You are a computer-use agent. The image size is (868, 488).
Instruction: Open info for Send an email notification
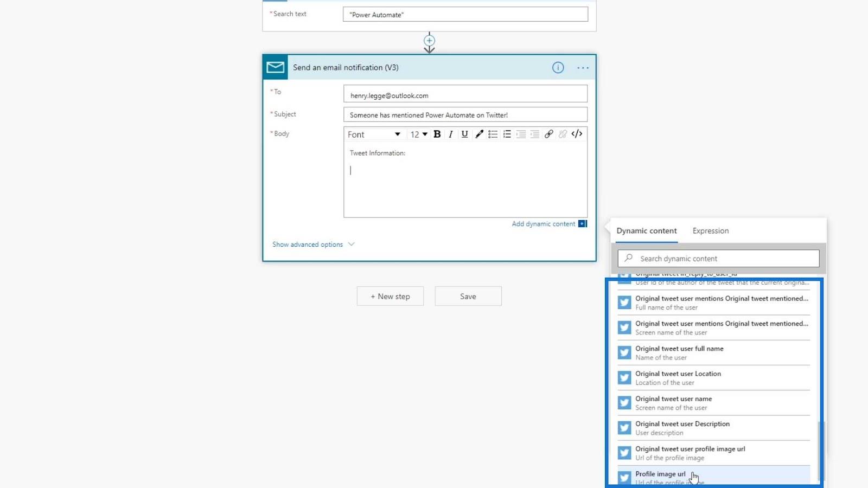tap(558, 68)
